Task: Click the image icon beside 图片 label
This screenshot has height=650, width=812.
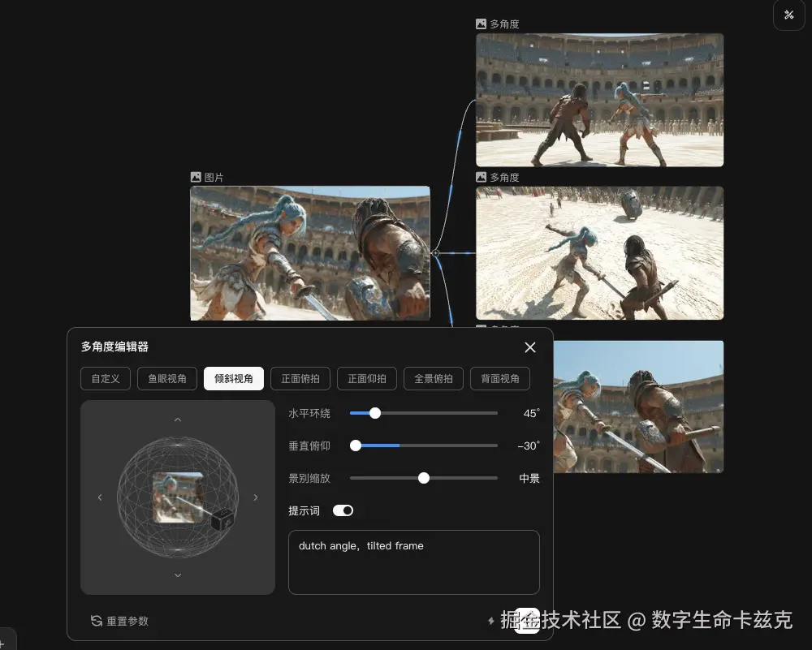Action: 196,178
